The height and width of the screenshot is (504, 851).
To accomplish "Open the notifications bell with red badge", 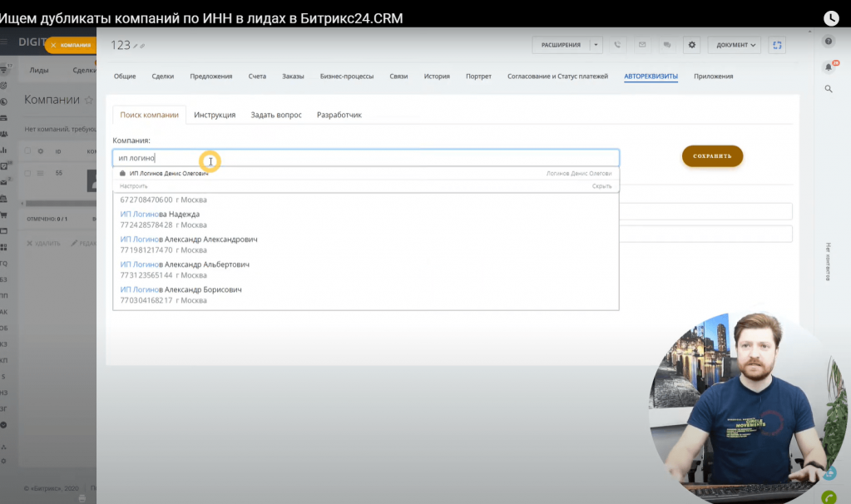I will (x=829, y=67).
